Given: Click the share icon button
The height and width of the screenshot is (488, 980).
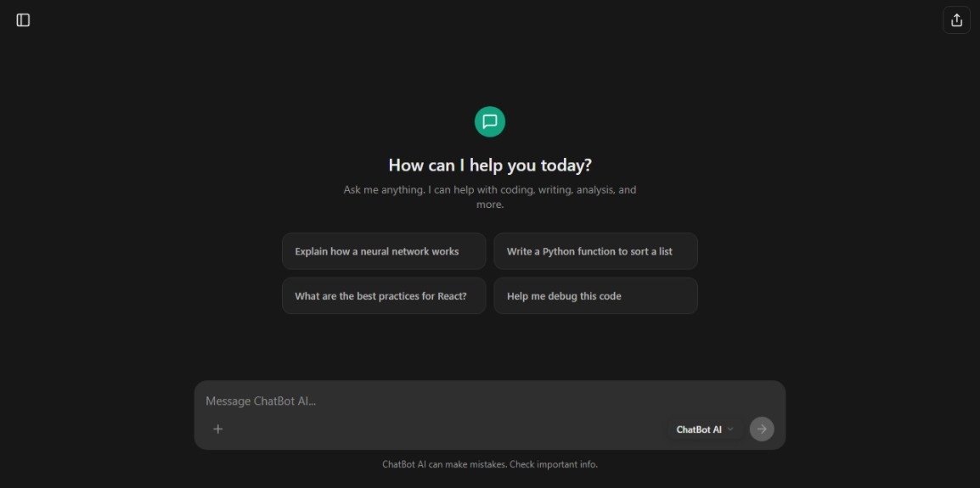Looking at the screenshot, I should (x=956, y=20).
